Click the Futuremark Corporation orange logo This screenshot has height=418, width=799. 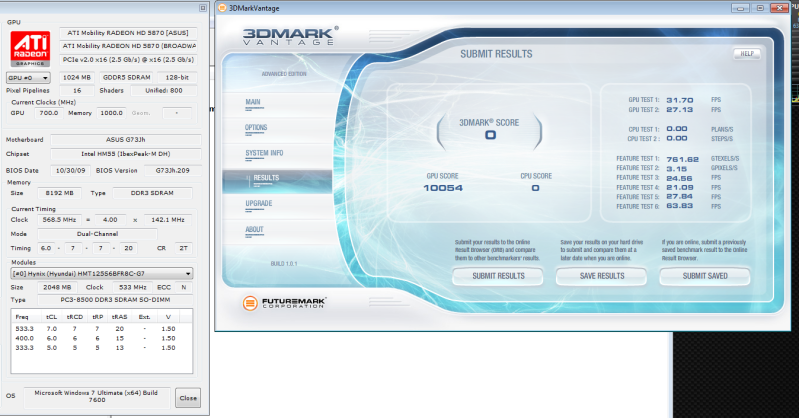[250, 303]
